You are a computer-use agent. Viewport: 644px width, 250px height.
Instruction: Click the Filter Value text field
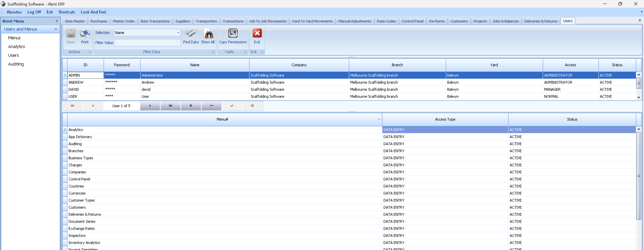tap(147, 43)
